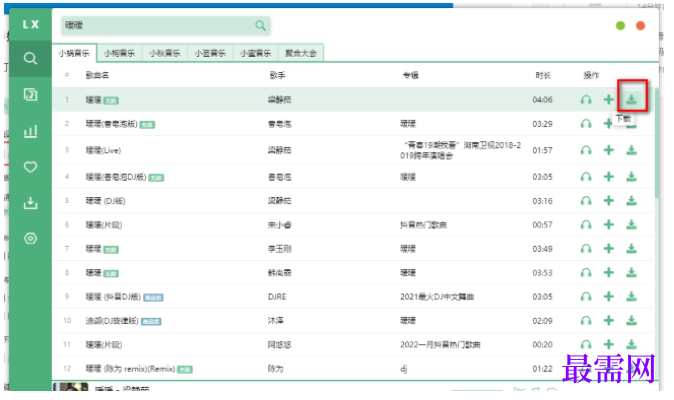The image size is (674, 400).
Task: Click the 歌曲名 column header
Action: 97,75
